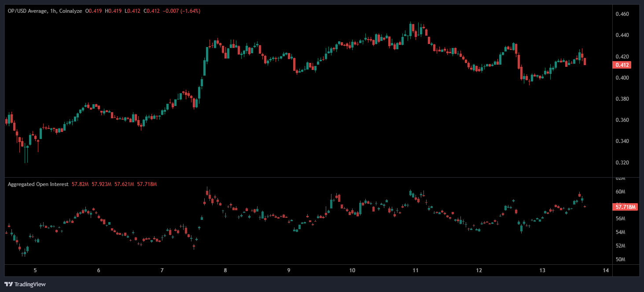The height and width of the screenshot is (292, 644).
Task: Select date 5 on the time axis
Action: [35, 270]
